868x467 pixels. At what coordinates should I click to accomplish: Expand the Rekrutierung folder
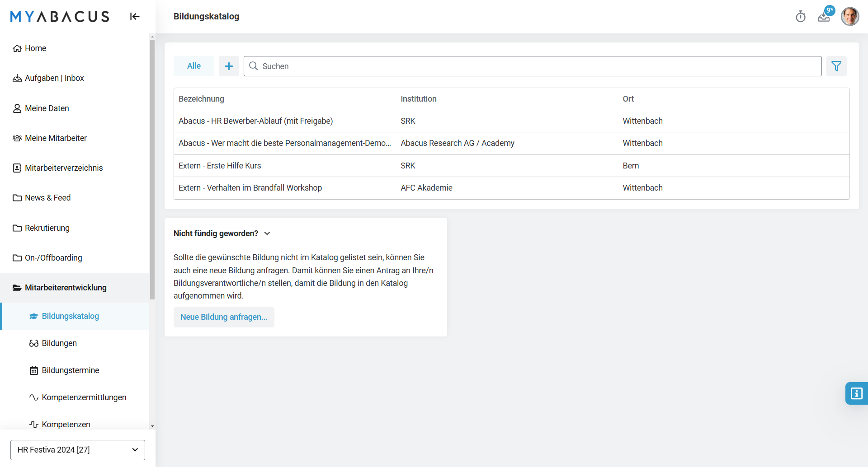75,228
